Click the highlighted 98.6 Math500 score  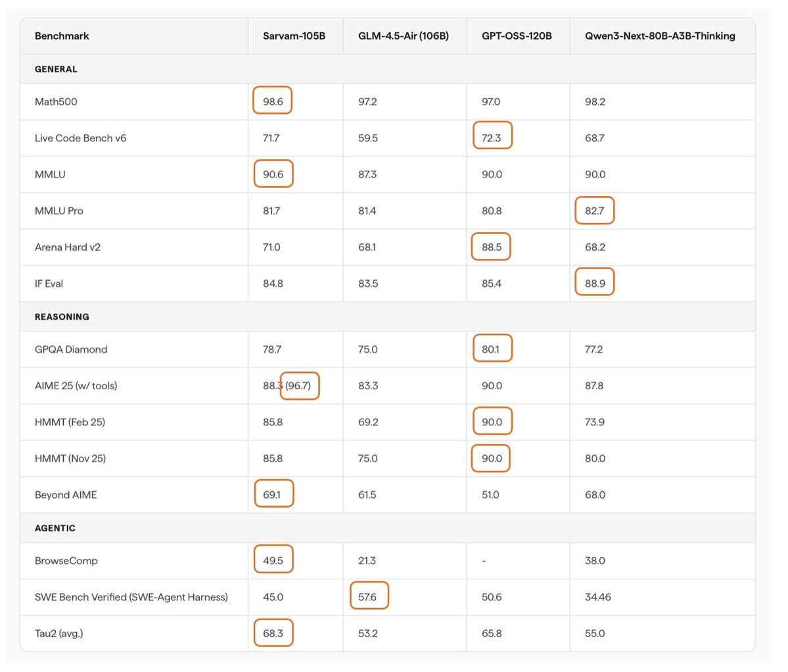pos(273,101)
